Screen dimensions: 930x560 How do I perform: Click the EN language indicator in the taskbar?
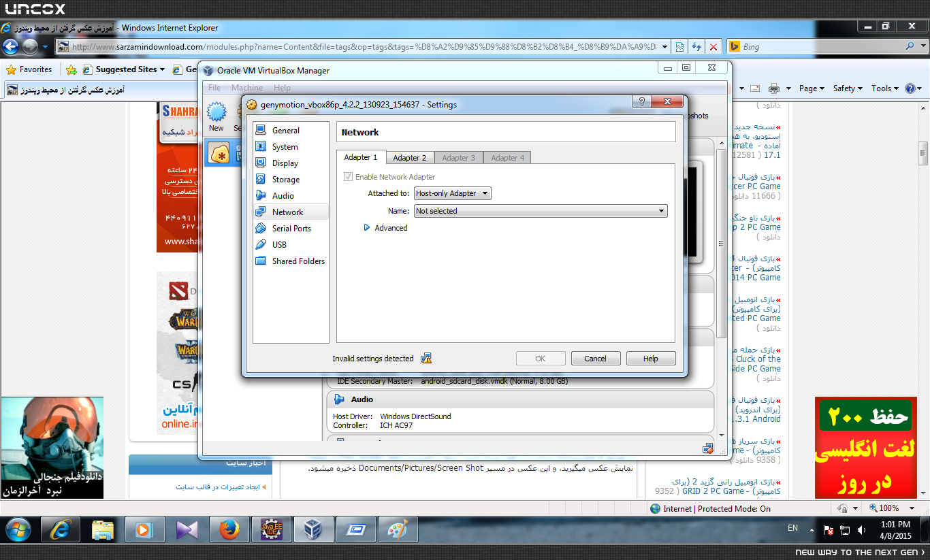(792, 528)
